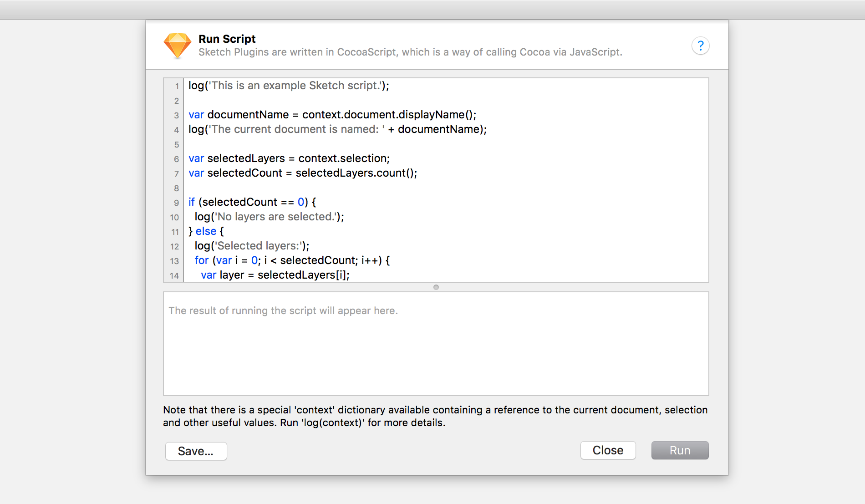Click the CocoaScript description subtitle
The width and height of the screenshot is (865, 504).
pos(410,52)
